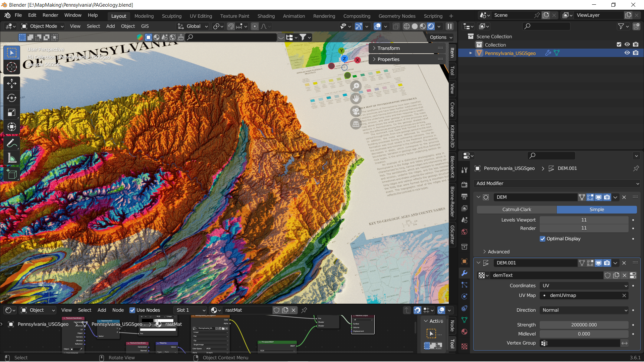Select the Rotate tool in the toolbar
This screenshot has width=644, height=362.
pyautogui.click(x=12, y=98)
